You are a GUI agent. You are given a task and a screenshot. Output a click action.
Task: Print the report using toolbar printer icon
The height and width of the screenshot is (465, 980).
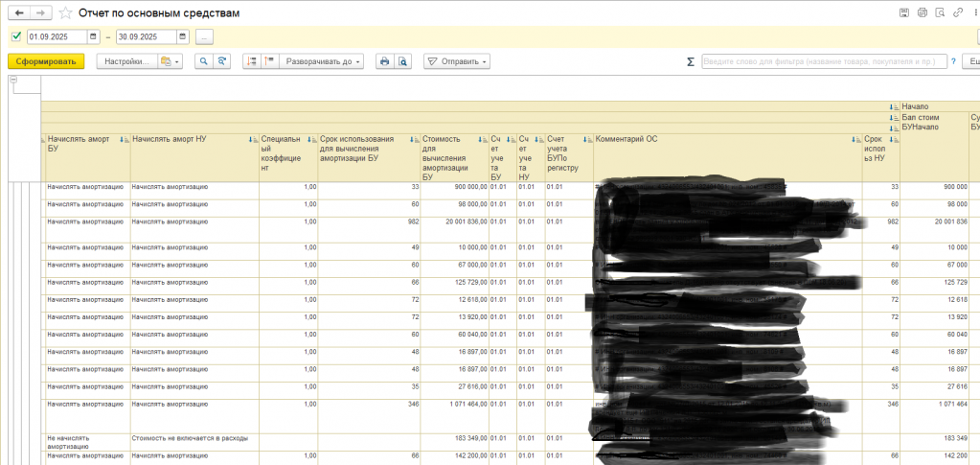tap(384, 61)
